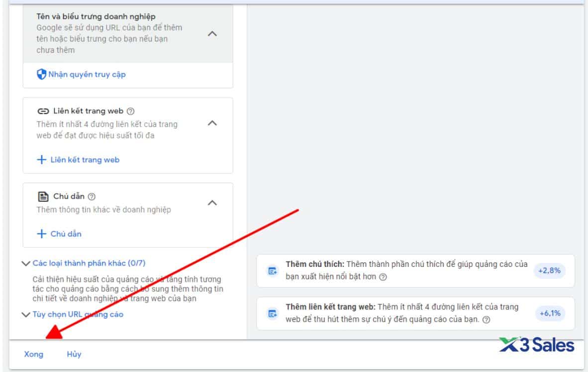
Task: Add a callout with + Chú dẫn
Action: click(x=59, y=234)
